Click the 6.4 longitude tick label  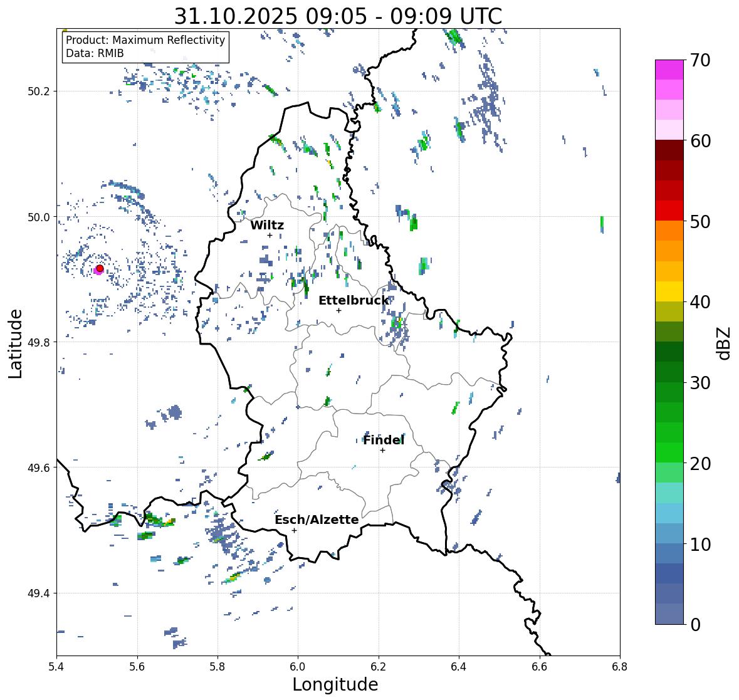coord(459,667)
